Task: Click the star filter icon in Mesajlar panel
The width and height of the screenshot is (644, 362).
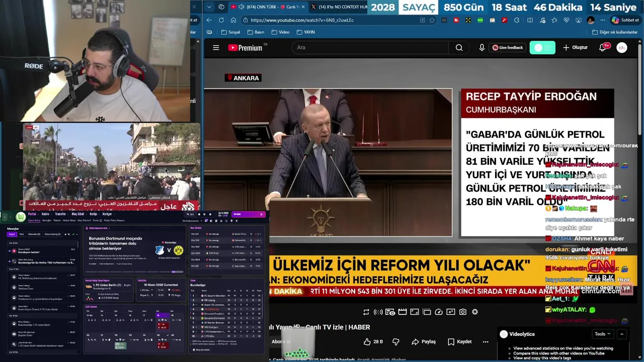Action: [65, 234]
